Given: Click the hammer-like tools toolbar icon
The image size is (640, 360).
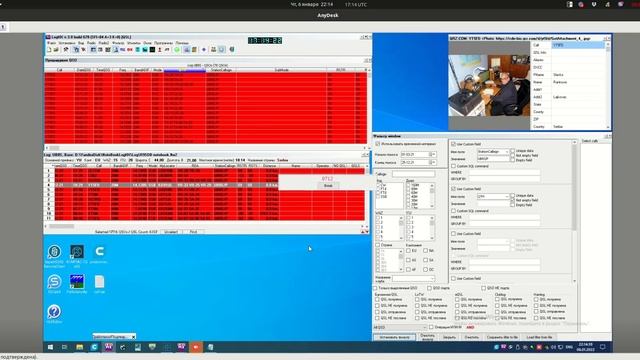Looking at the screenshot, I should point(66,49).
